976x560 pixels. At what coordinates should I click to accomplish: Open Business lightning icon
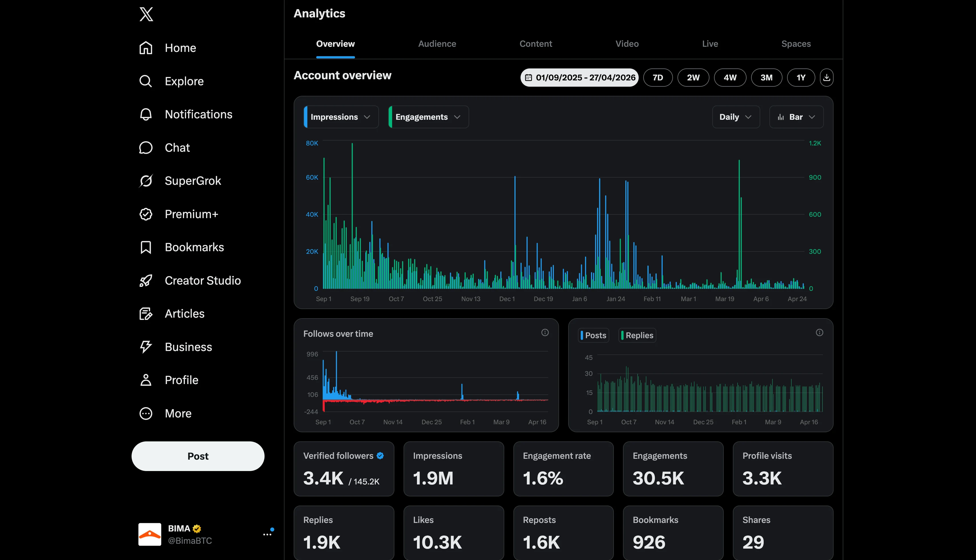tap(146, 347)
